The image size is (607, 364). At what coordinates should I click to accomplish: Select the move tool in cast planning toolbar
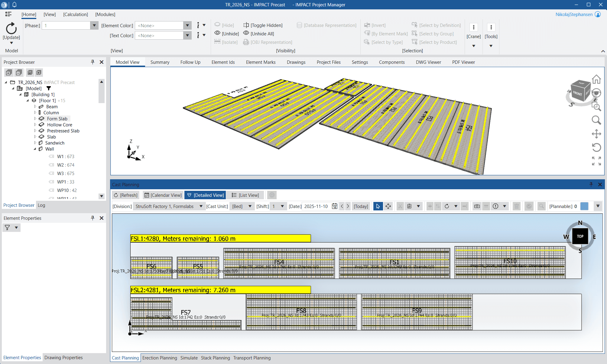coord(388,206)
